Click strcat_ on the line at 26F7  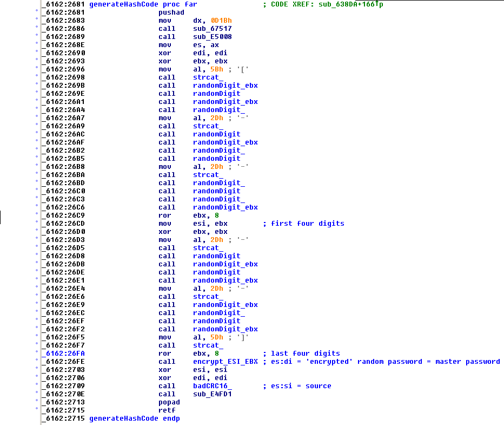(x=208, y=345)
